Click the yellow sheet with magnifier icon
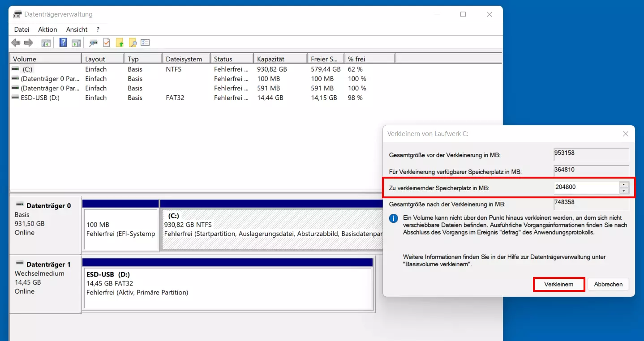 point(133,43)
